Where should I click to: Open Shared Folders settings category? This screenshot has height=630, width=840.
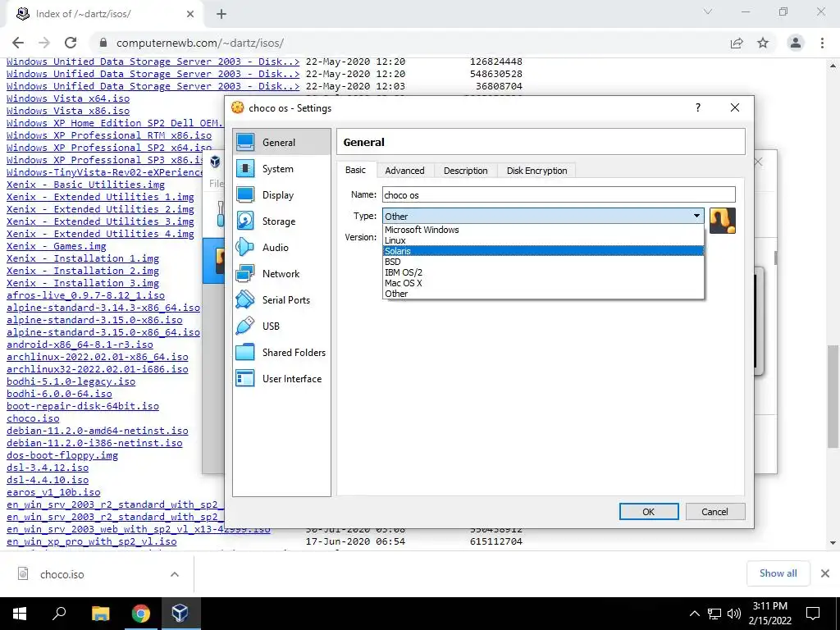coord(282,353)
